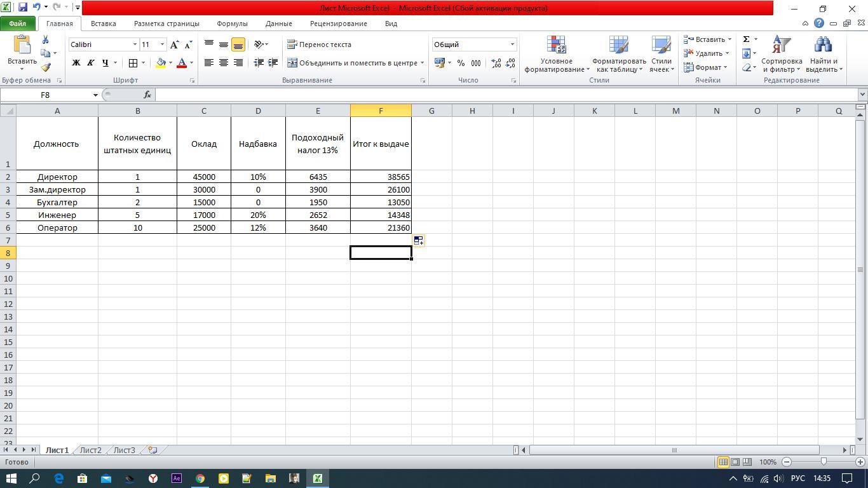
Task: Open the Fill down tool
Action: tap(746, 53)
